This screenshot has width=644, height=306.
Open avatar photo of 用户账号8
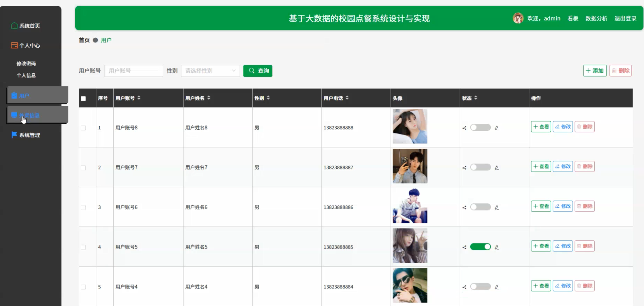tap(410, 126)
